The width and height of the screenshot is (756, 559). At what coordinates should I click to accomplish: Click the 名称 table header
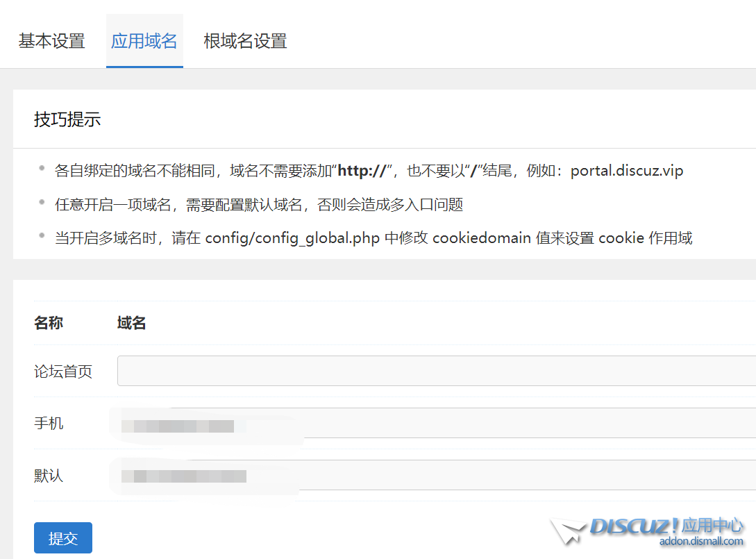pos(48,323)
